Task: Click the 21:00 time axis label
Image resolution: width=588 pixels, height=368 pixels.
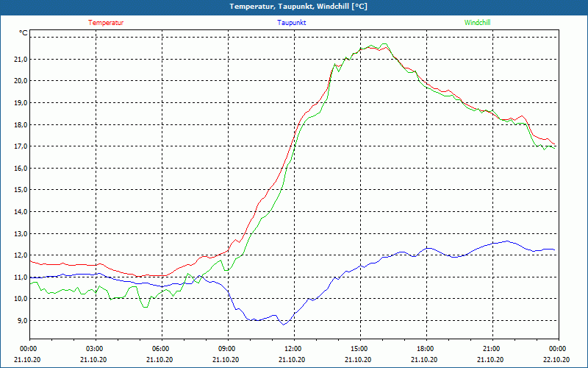Action: coord(492,348)
